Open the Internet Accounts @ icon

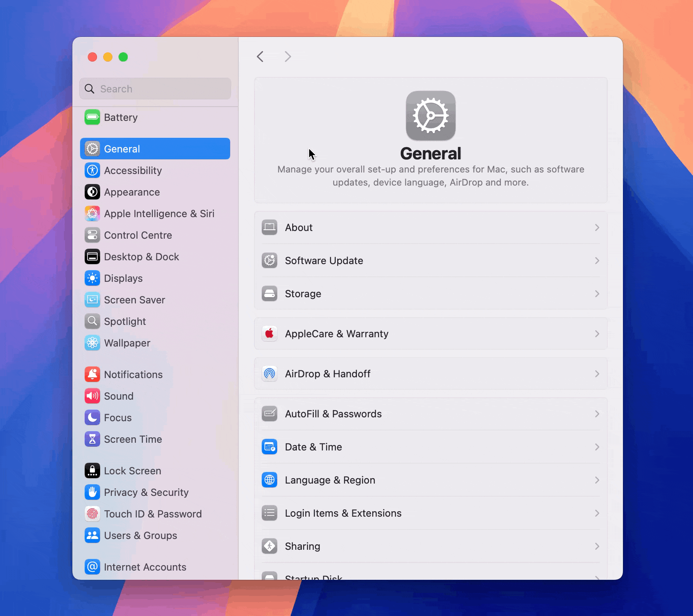pos(92,567)
